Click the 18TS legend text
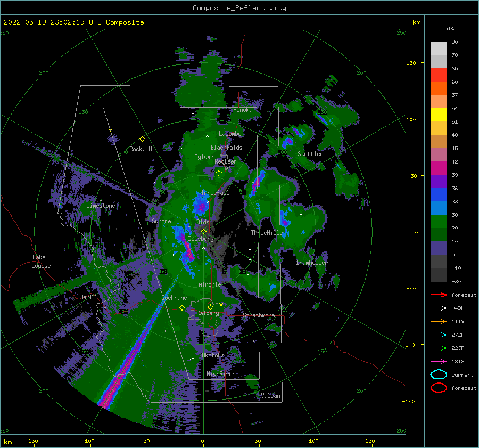This screenshot has width=479, height=448. pos(458,362)
